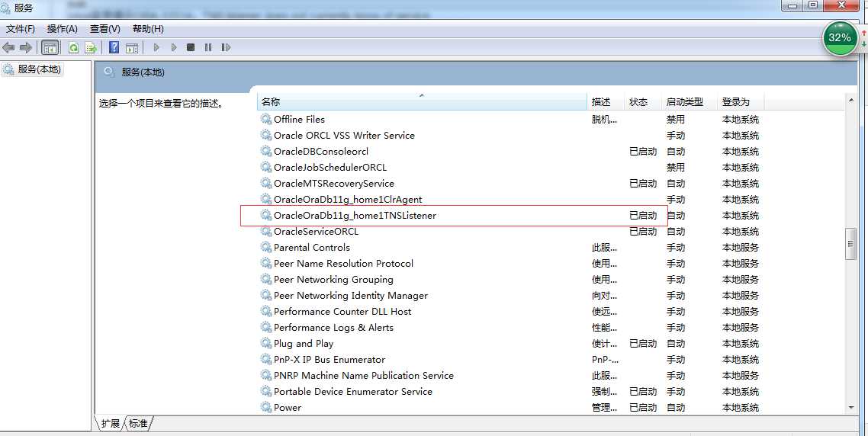Viewport: 868px width, 436px height.
Task: Click the Export List toolbar icon
Action: coord(91,47)
